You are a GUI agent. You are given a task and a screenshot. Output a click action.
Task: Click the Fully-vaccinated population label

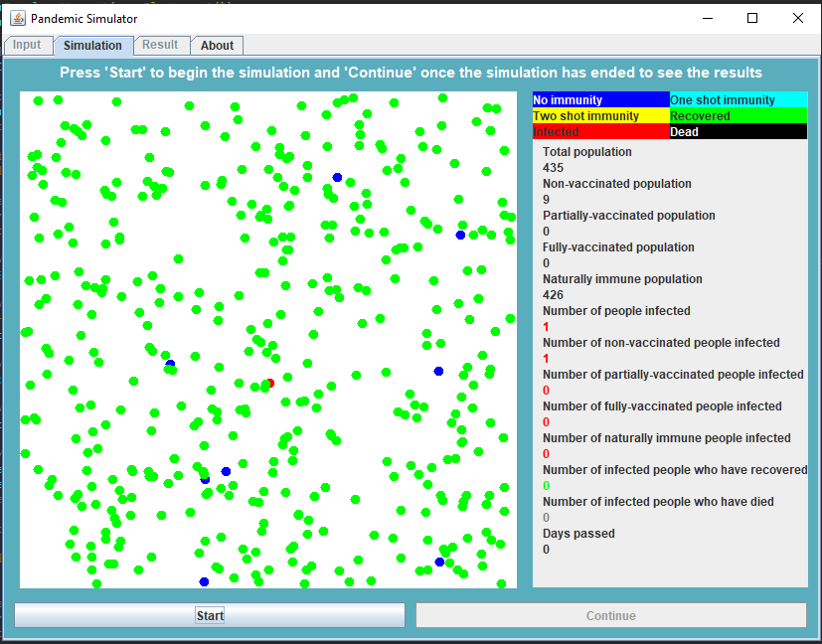618,247
